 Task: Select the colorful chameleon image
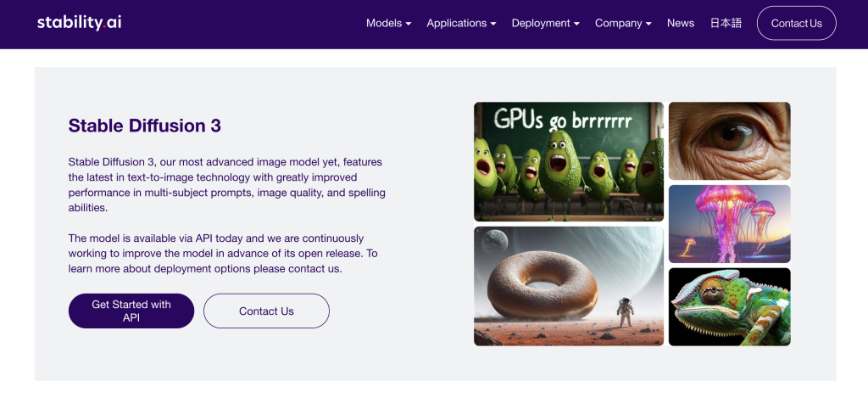coord(729,306)
